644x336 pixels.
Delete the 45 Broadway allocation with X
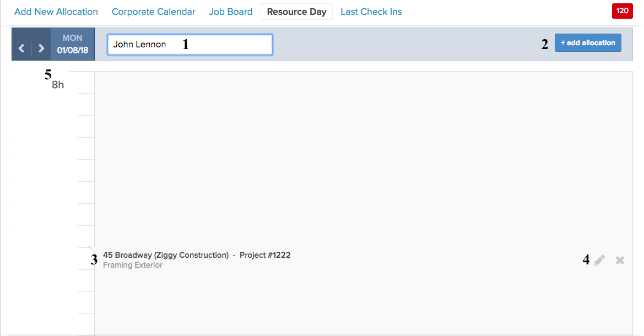pyautogui.click(x=620, y=260)
